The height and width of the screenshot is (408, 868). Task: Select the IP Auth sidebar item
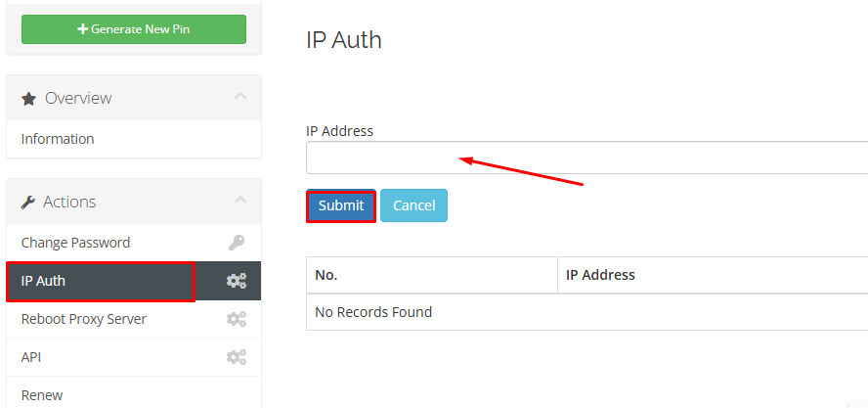[44, 281]
